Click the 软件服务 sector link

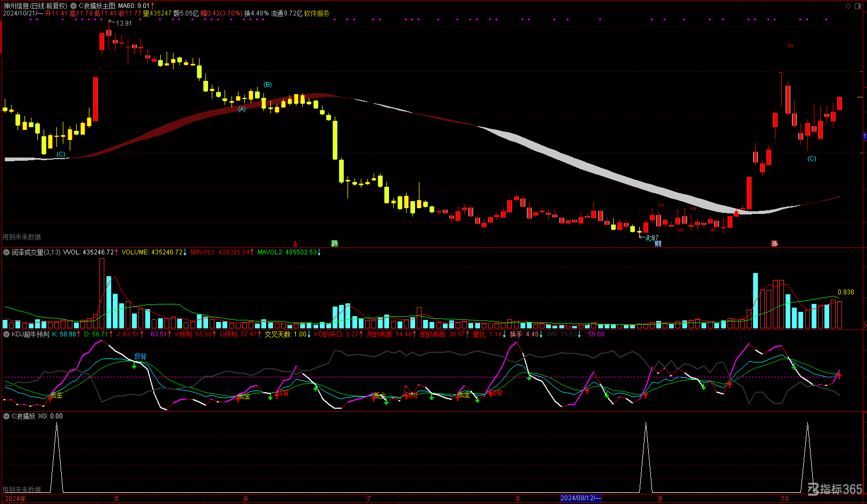pyautogui.click(x=317, y=13)
